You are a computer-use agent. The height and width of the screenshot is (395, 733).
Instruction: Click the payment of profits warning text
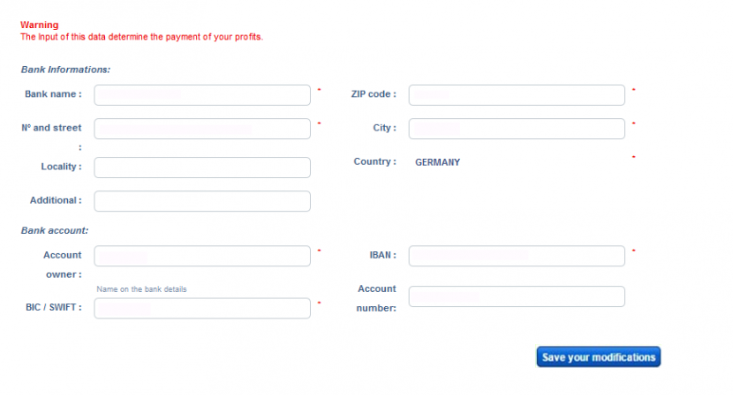click(x=141, y=37)
